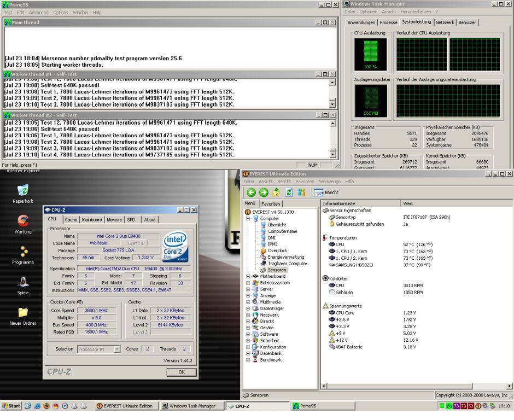This screenshot has width=514, height=420.
Task: Switch to the CPU-Z Memory tab
Action: tap(114, 220)
